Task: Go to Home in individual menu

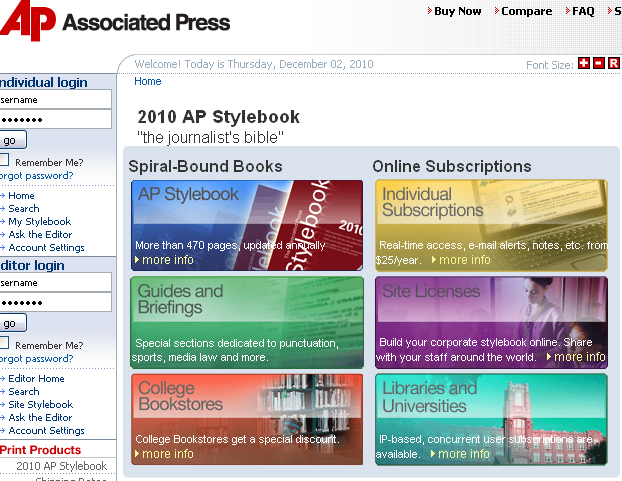Action: click(21, 196)
